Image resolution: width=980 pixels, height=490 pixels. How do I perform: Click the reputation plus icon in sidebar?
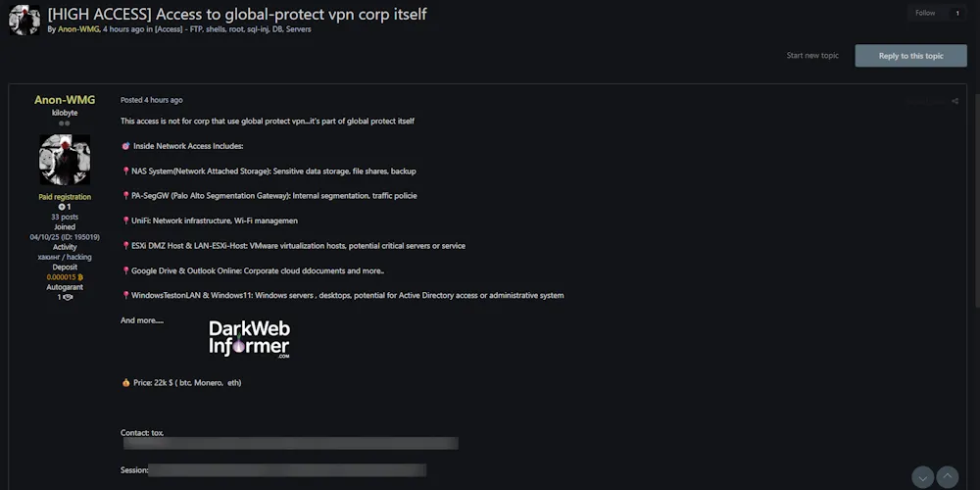(x=62, y=207)
